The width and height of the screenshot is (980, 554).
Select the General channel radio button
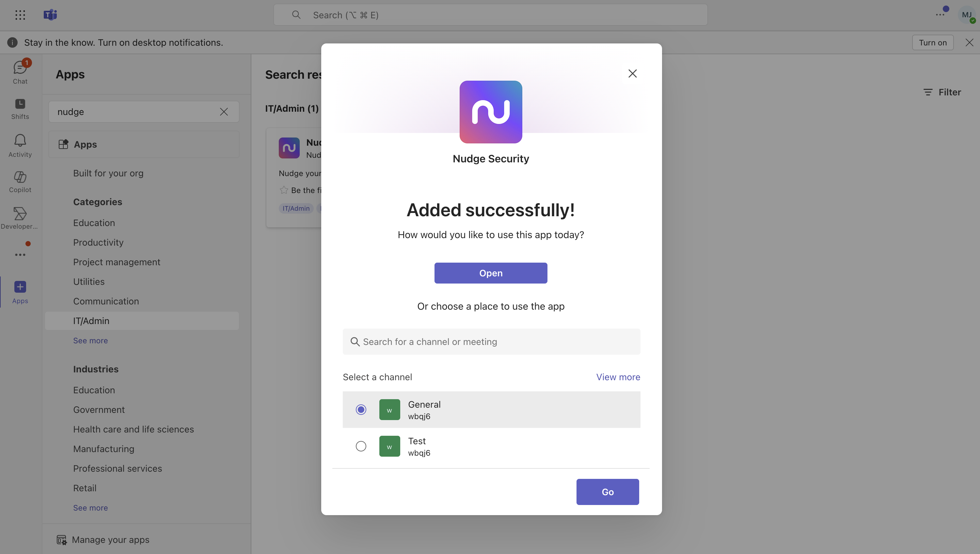click(361, 409)
